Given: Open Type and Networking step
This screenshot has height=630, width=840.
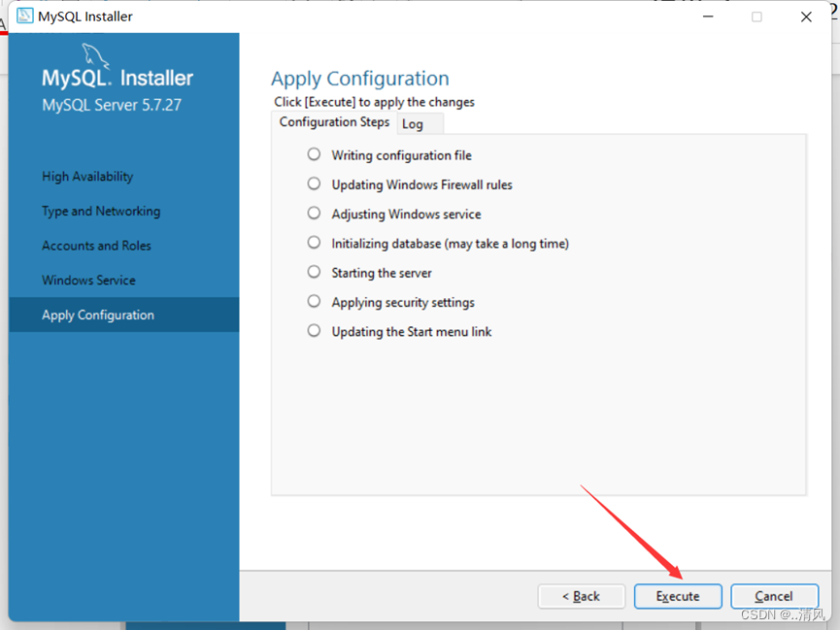Looking at the screenshot, I should 101,211.
